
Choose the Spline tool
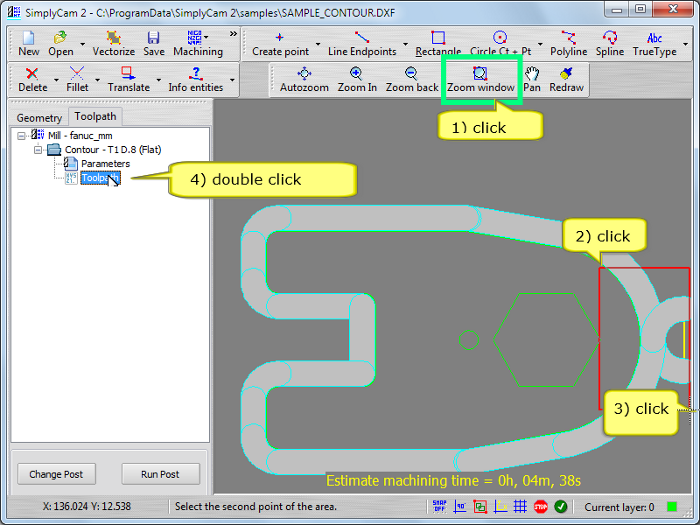coord(609,43)
